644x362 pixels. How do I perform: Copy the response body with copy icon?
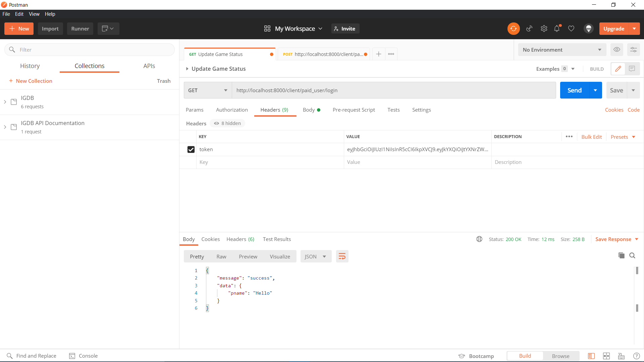click(622, 255)
